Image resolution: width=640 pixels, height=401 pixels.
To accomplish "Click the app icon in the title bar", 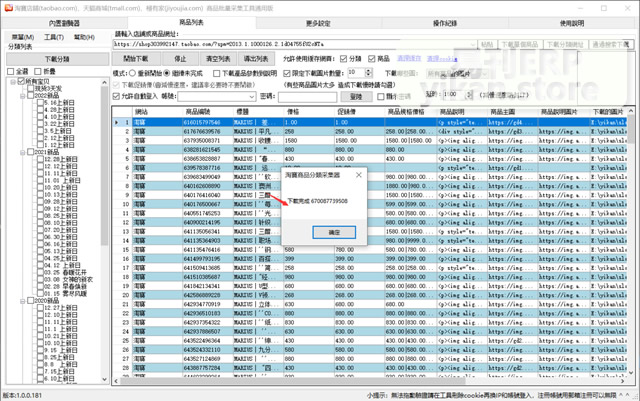I will pos(7,6).
